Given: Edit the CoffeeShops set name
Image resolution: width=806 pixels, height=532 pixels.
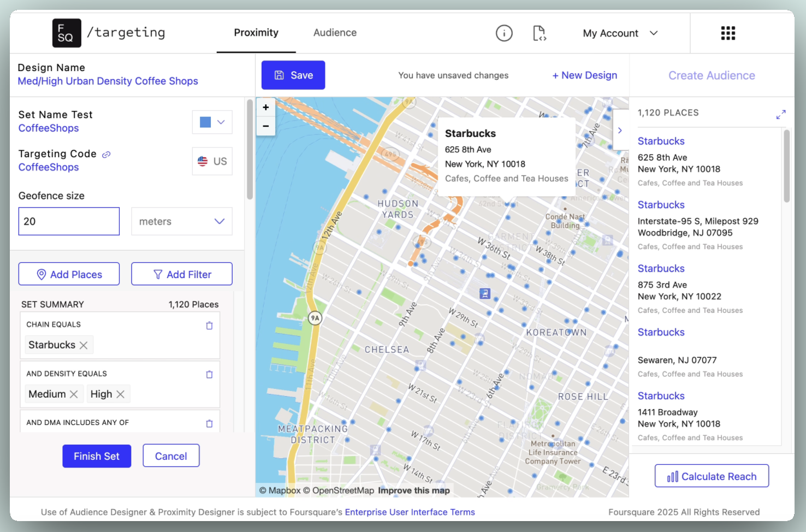Looking at the screenshot, I should [x=49, y=128].
